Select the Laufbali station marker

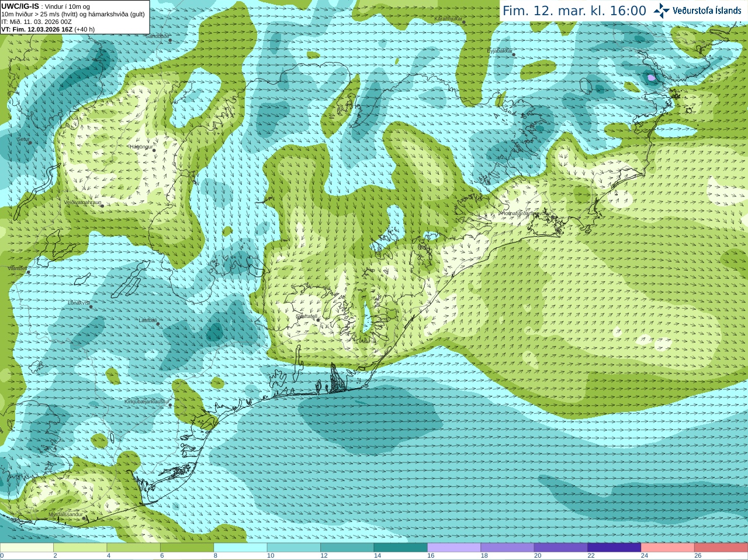tap(158, 323)
